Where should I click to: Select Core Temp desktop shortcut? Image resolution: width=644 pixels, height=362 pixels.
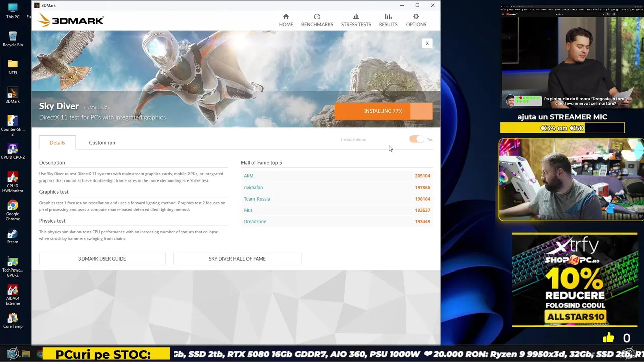click(13, 320)
